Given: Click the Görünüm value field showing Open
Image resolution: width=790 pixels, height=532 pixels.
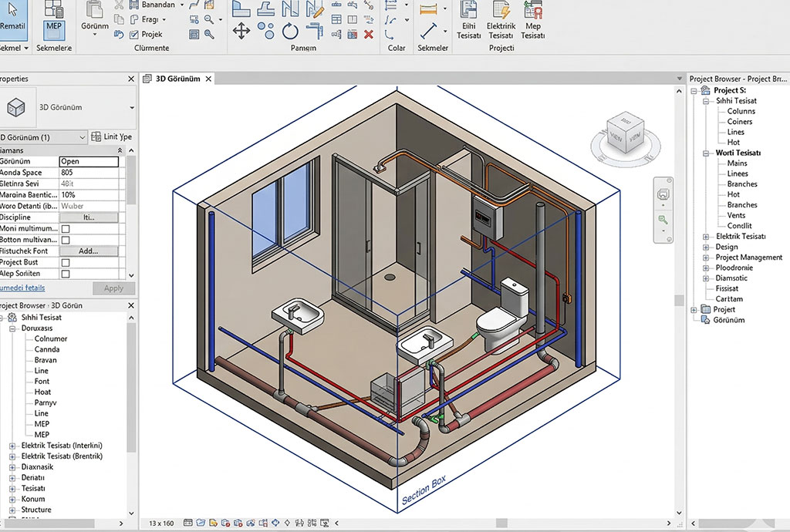Looking at the screenshot, I should pyautogui.click(x=89, y=162).
